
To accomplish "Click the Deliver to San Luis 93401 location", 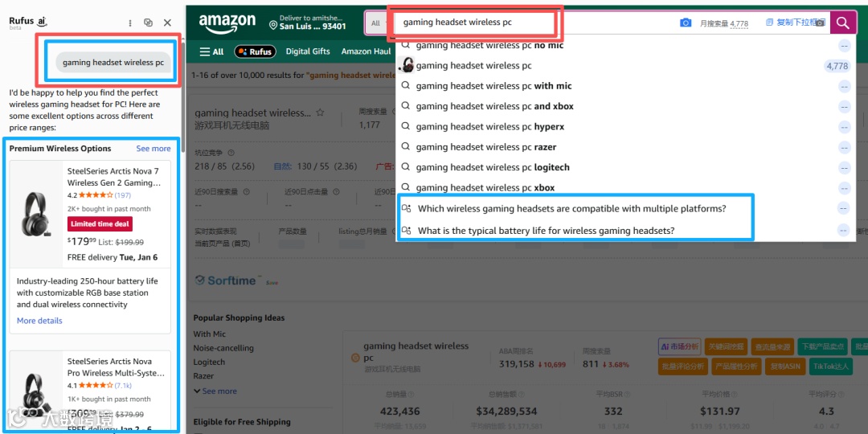I will pyautogui.click(x=307, y=23).
